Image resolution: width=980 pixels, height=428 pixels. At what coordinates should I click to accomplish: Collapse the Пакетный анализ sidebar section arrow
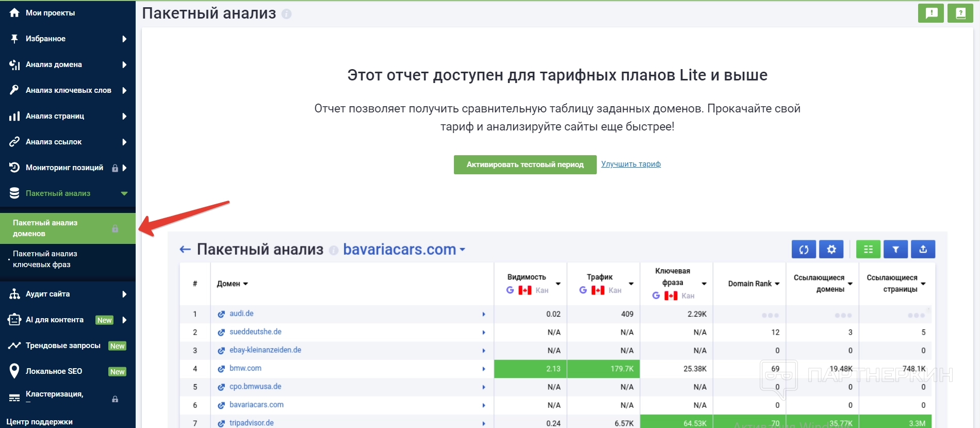pos(124,193)
